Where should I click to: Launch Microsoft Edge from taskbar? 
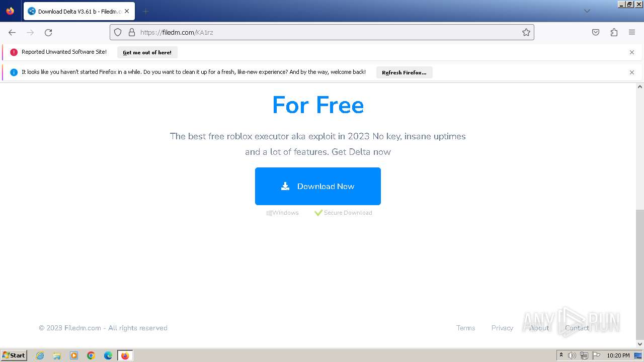[108, 355]
